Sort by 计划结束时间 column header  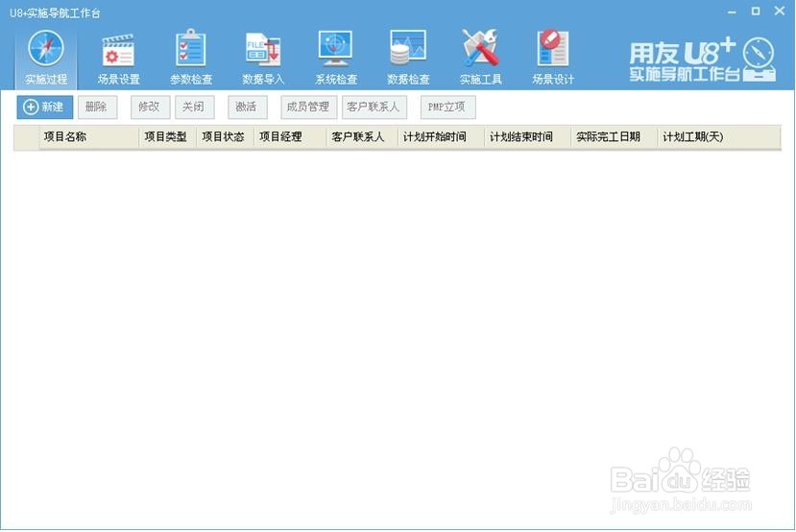point(527,137)
